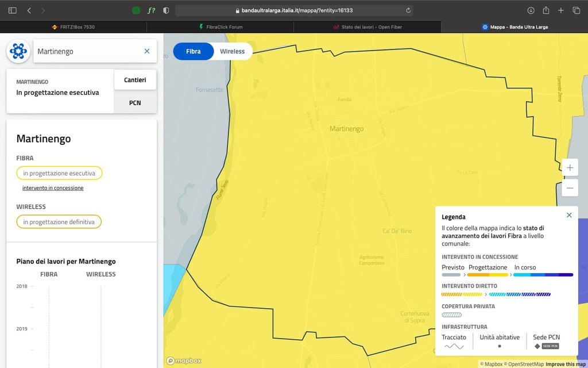
Task: Clear the Martinengo search field
Action: (x=147, y=51)
